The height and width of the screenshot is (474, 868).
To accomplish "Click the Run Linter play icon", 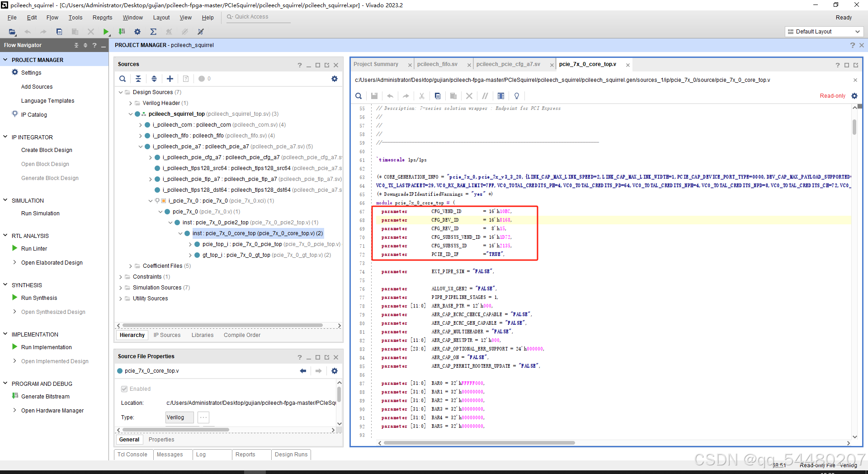I will (x=15, y=248).
